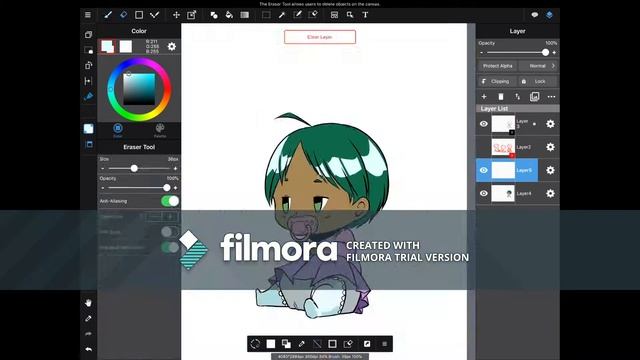Open settings gear for Layer5
This screenshot has width=640, height=360.
tap(550, 170)
